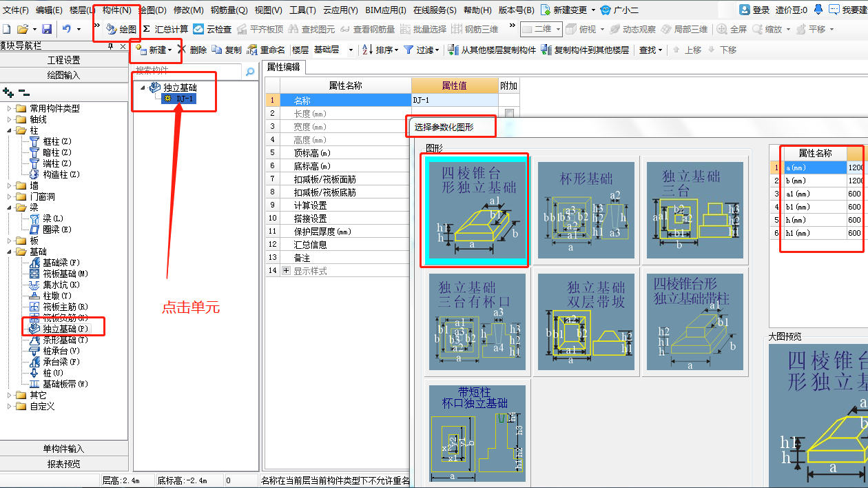Click 平齐板顶 toolbar item
Viewport: 868px width, 488px height.
coord(260,30)
